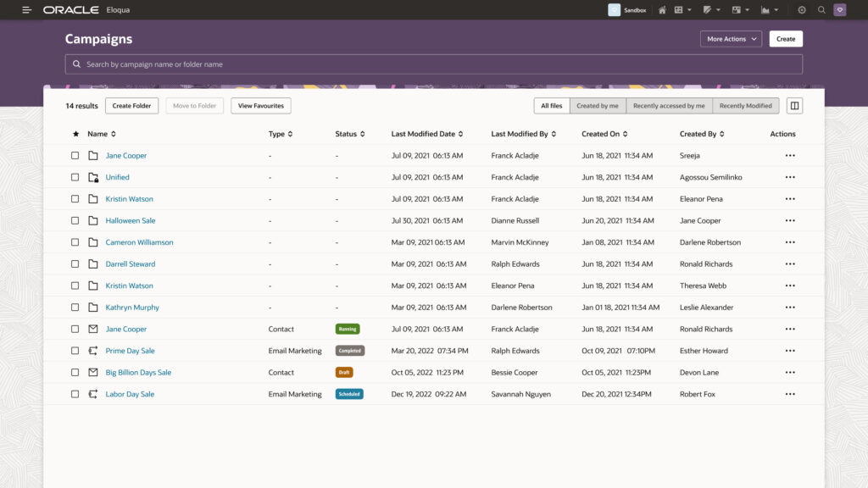Open the analytics chart dropdown in top bar
868x488 pixels.
coord(770,10)
